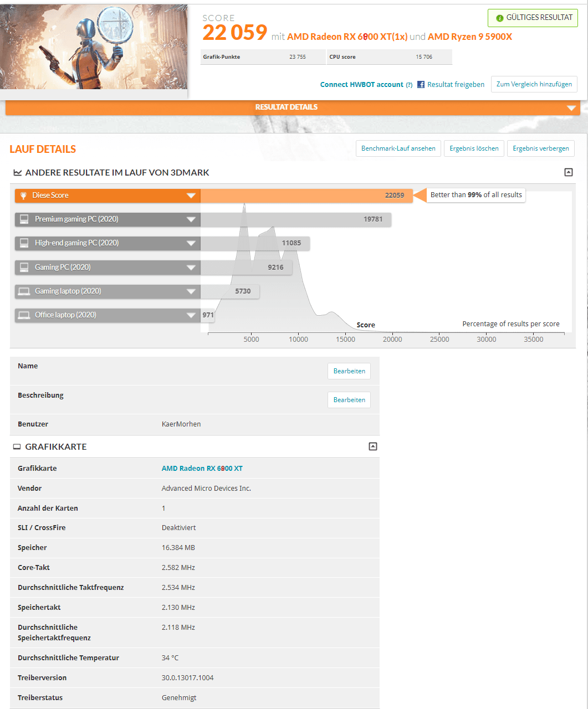Click the desktop icon for High-end gaming PC
Viewport: 588px width, 709px height.
[x=24, y=243]
